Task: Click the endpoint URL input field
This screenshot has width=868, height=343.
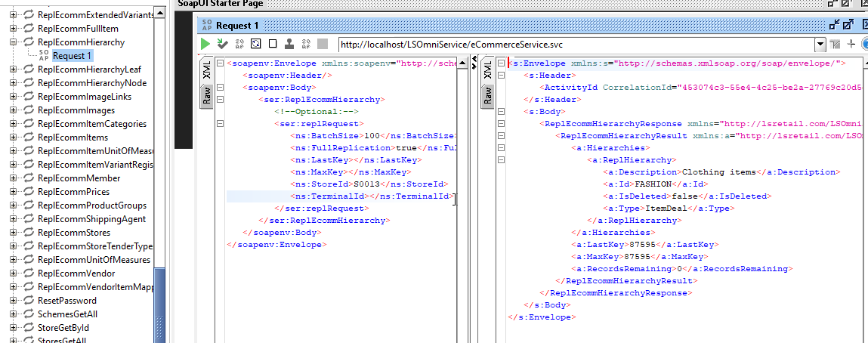Action: tap(574, 45)
